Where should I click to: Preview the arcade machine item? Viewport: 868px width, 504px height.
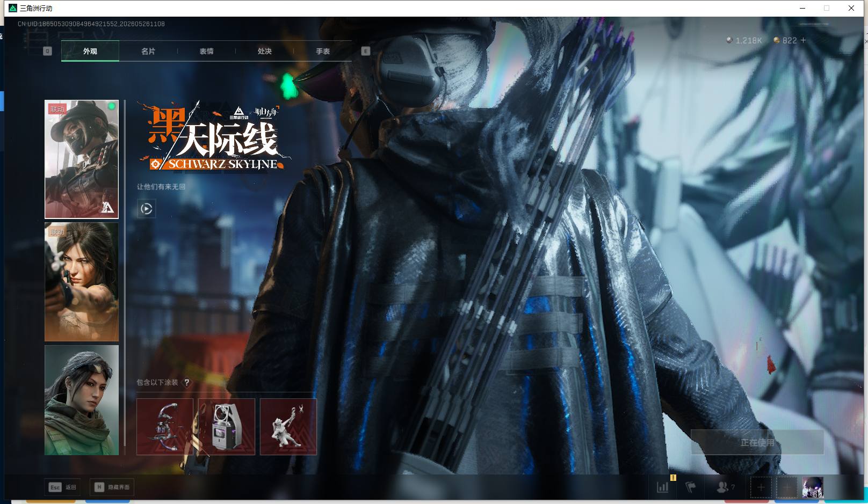point(227,427)
